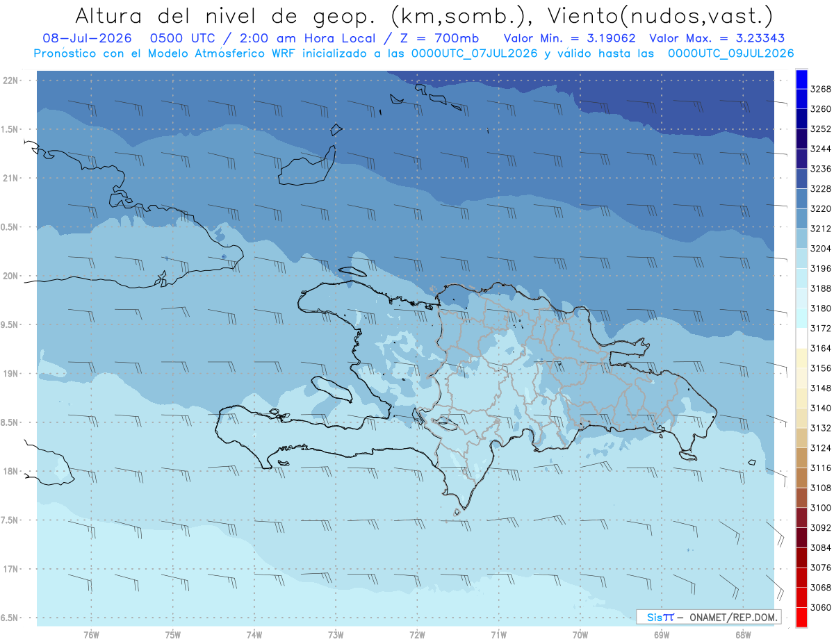834x644 pixels.
Task: Click the pale yellow swatch between 3164 and 3156
Action: click(801, 358)
